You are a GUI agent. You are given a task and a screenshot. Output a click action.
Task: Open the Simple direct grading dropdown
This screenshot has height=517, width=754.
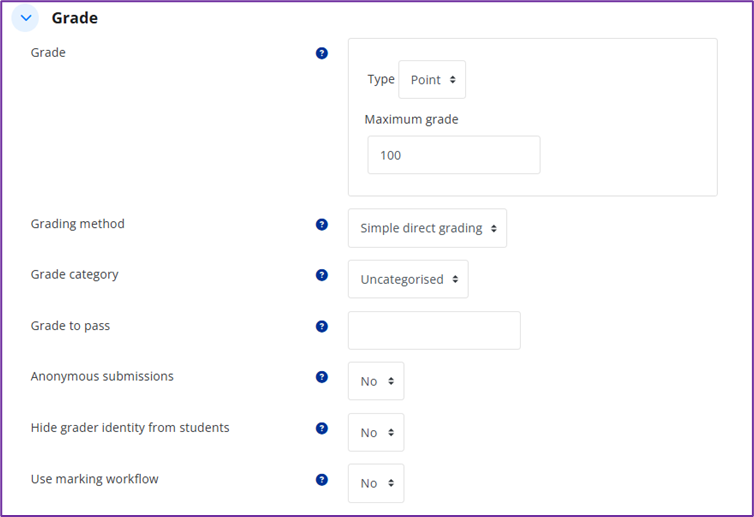[427, 228]
